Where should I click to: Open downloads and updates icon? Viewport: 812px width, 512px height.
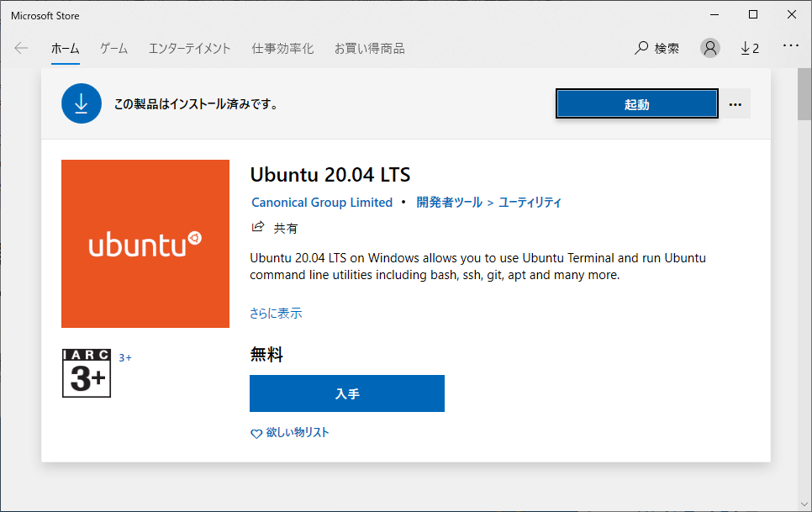[x=749, y=48]
